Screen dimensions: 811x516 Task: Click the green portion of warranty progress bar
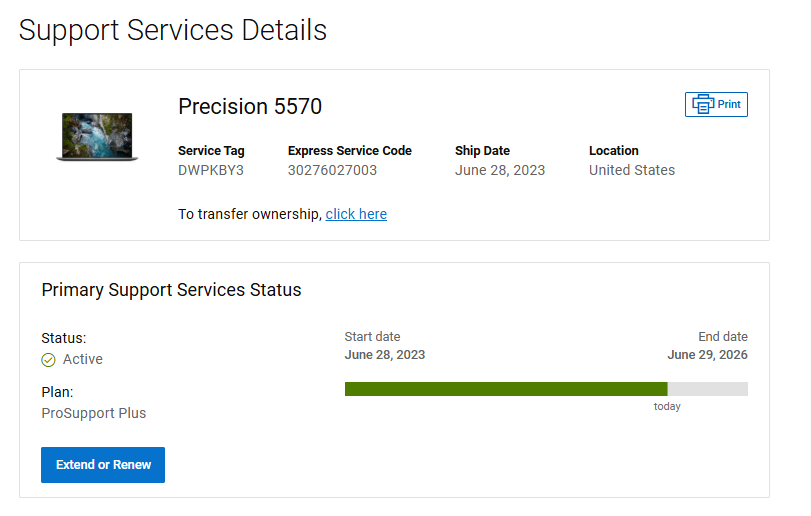505,389
